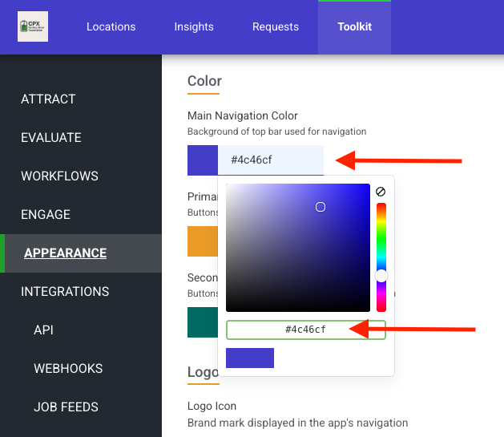
Task: Open WORKFLOWS from the sidebar
Action: (59, 176)
